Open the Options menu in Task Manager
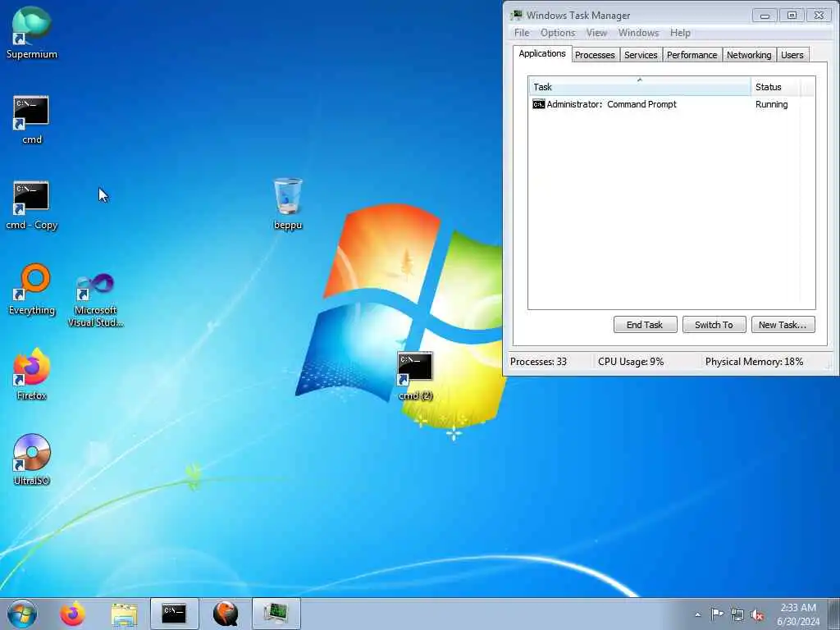This screenshot has height=630, width=840. click(558, 33)
